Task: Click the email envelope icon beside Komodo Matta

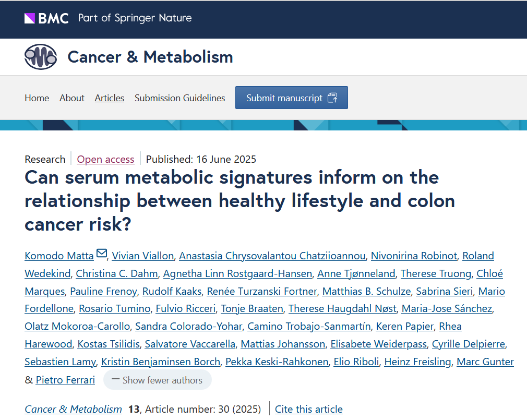Action: pos(102,254)
